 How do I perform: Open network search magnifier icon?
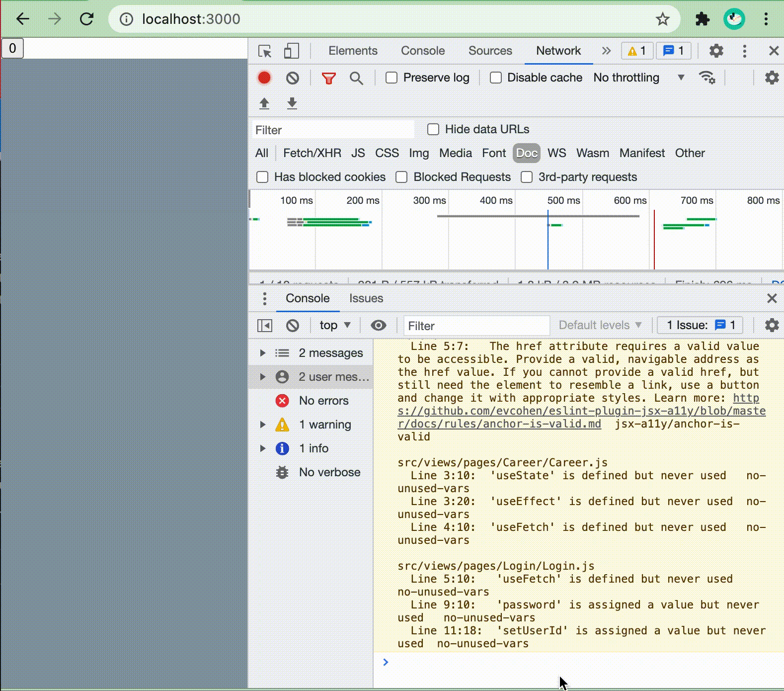(x=356, y=78)
